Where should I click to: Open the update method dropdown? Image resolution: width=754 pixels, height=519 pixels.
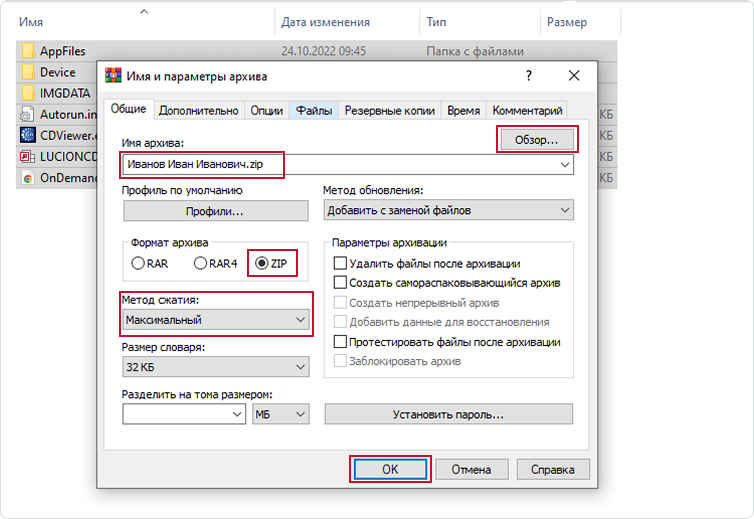click(x=449, y=210)
